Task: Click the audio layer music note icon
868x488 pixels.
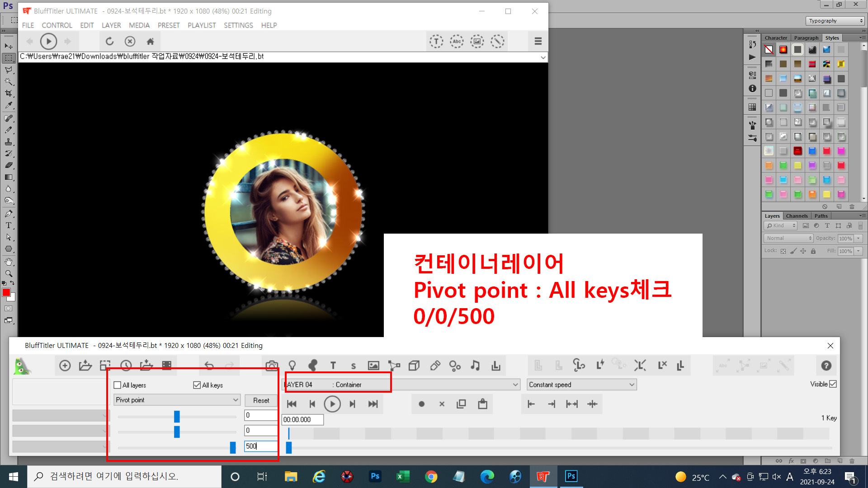Action: 475,366
